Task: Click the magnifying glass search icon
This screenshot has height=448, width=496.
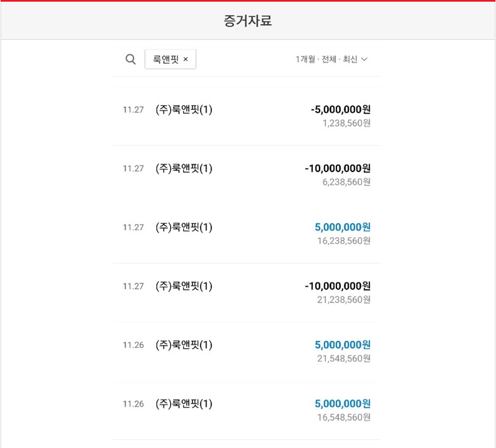Action: pos(130,60)
